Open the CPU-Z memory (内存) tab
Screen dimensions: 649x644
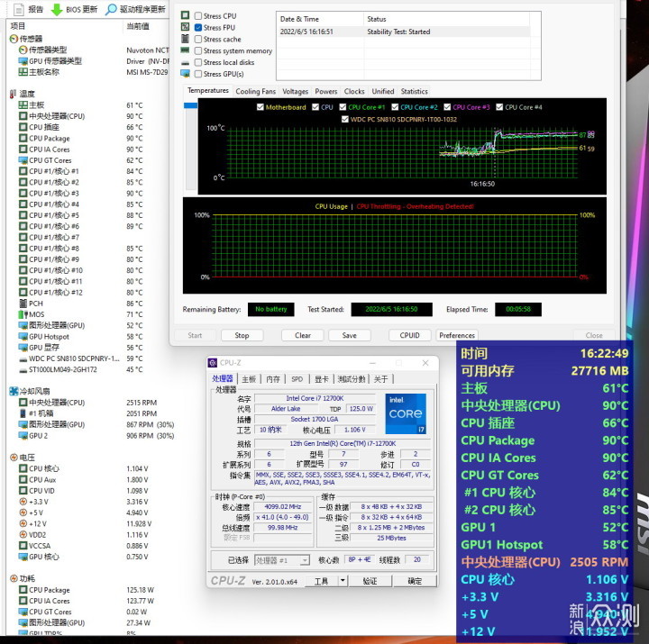click(273, 379)
